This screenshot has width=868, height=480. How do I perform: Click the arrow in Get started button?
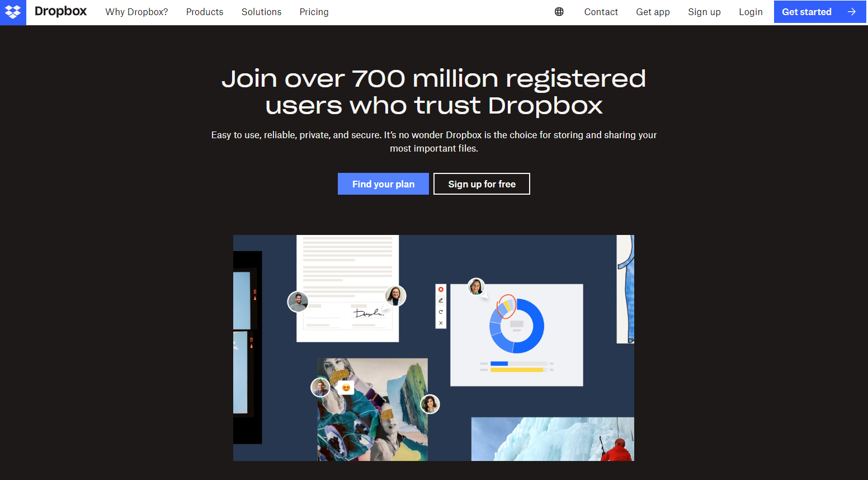[851, 12]
